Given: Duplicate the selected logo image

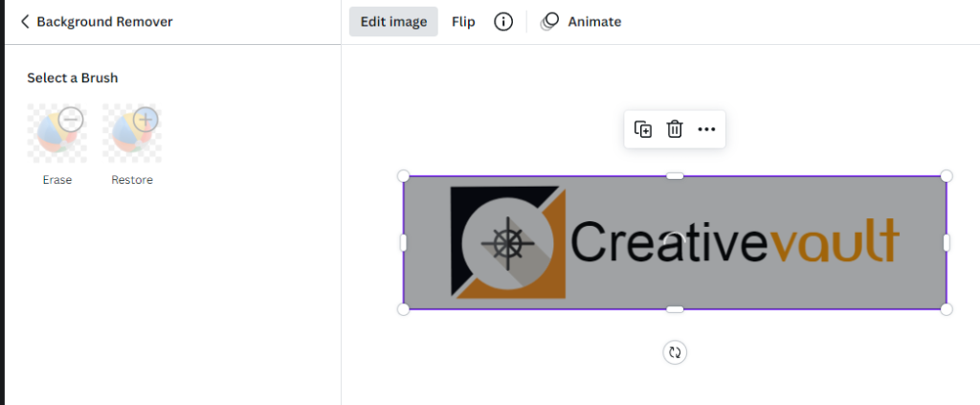Looking at the screenshot, I should click(x=643, y=129).
